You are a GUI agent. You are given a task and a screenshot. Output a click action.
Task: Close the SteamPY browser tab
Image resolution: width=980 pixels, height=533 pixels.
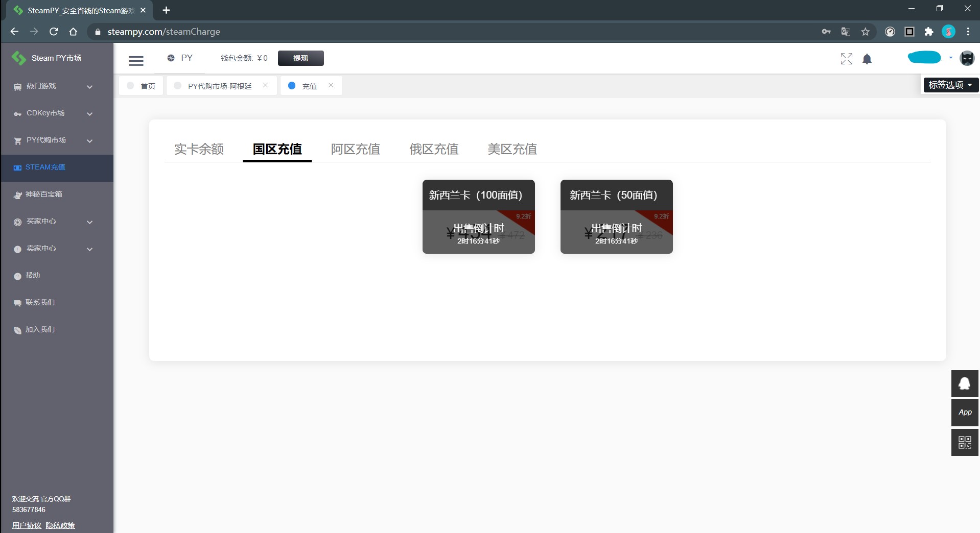click(143, 10)
